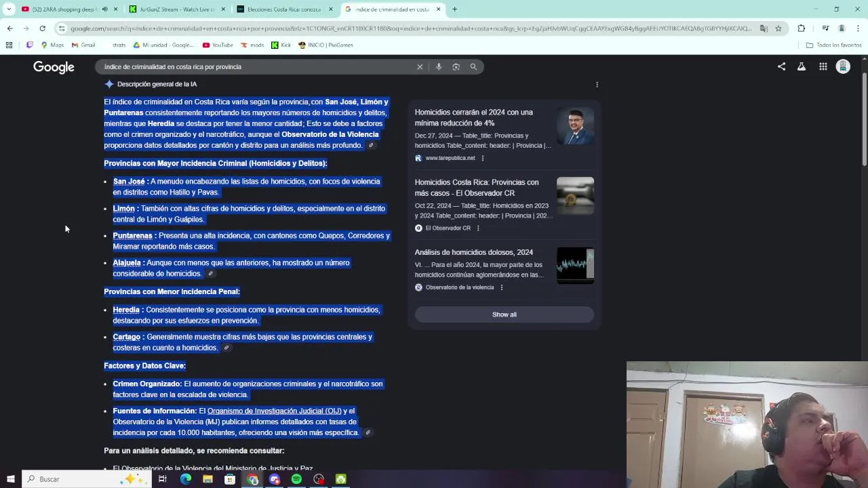Image resolution: width=868 pixels, height=488 pixels.
Task: Open Homicidios cerrarán el 2024 article
Action: [474, 118]
